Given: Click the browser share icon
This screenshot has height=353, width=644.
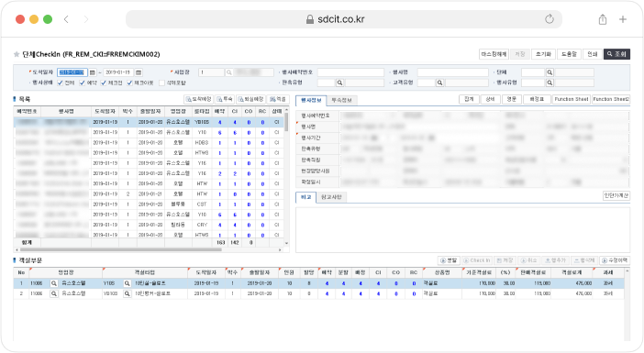Looking at the screenshot, I should [603, 19].
